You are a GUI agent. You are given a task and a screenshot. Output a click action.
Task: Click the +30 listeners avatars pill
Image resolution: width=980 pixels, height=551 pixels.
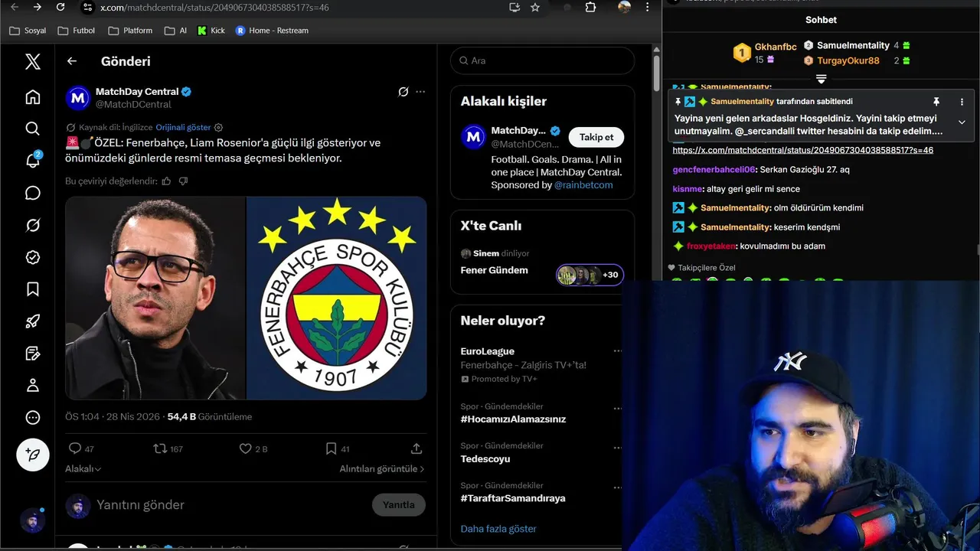click(x=590, y=275)
